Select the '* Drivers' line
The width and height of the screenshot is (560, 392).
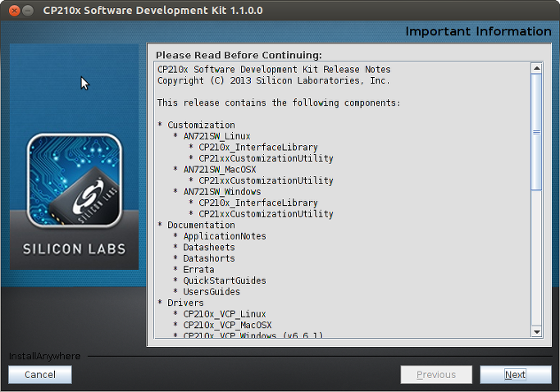180,303
